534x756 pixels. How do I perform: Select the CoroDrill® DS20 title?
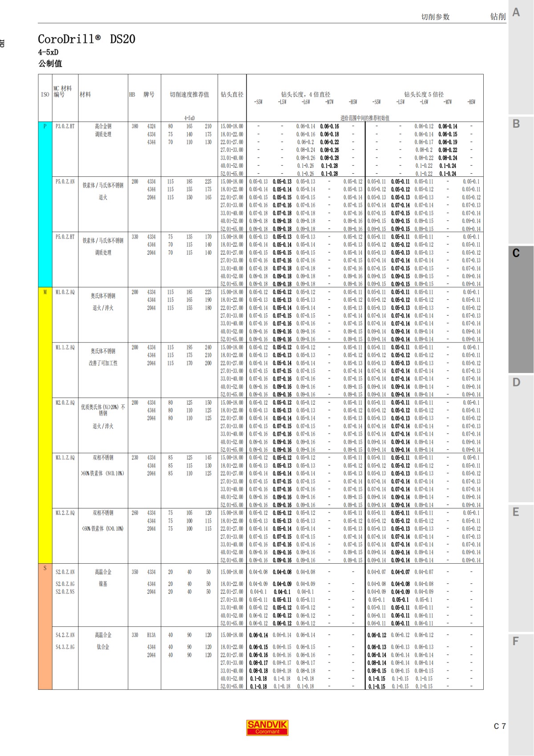pos(86,39)
